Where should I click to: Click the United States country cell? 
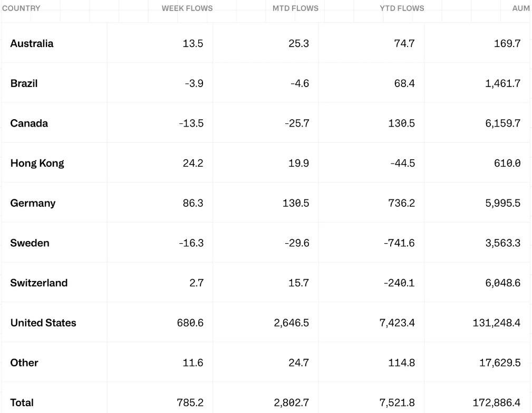[x=43, y=323]
